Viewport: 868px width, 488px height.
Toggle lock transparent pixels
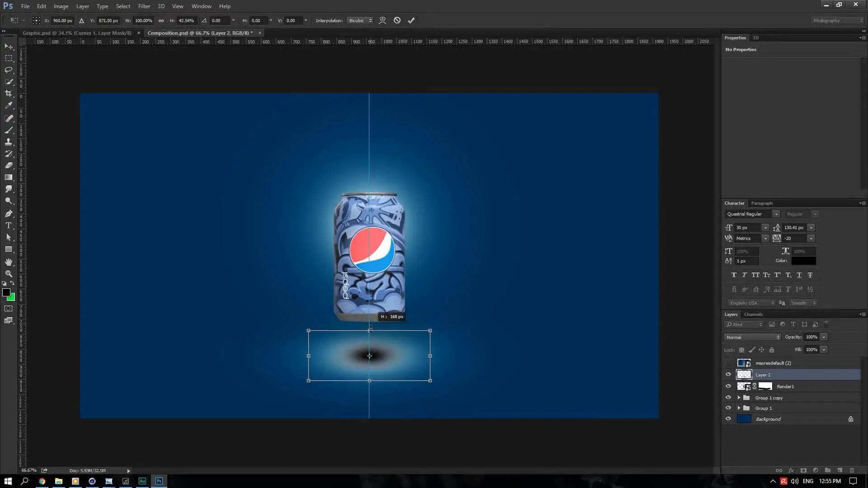(x=741, y=350)
